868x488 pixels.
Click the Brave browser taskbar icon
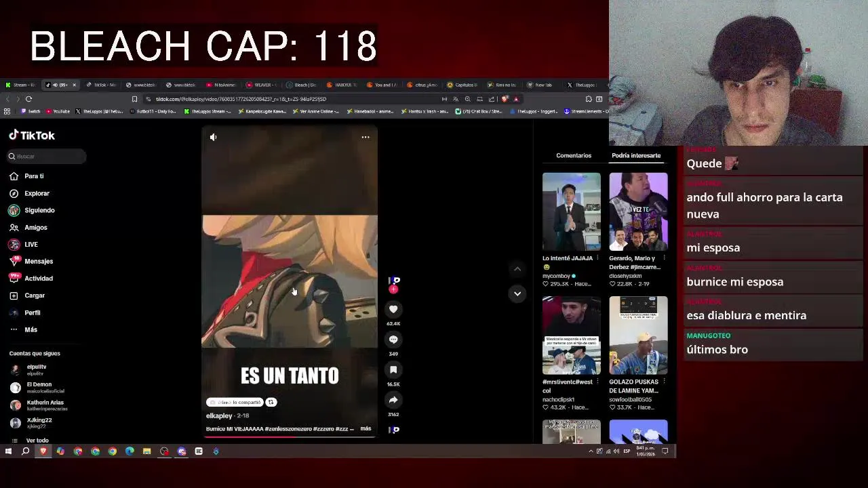43,451
